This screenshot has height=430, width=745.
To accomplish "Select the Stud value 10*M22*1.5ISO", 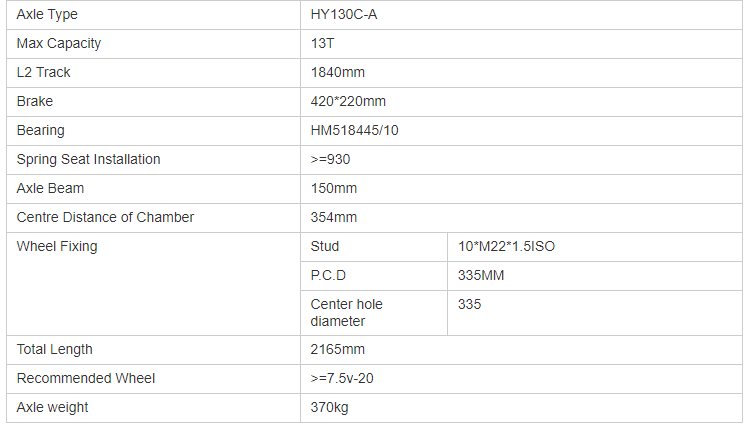I will [506, 246].
